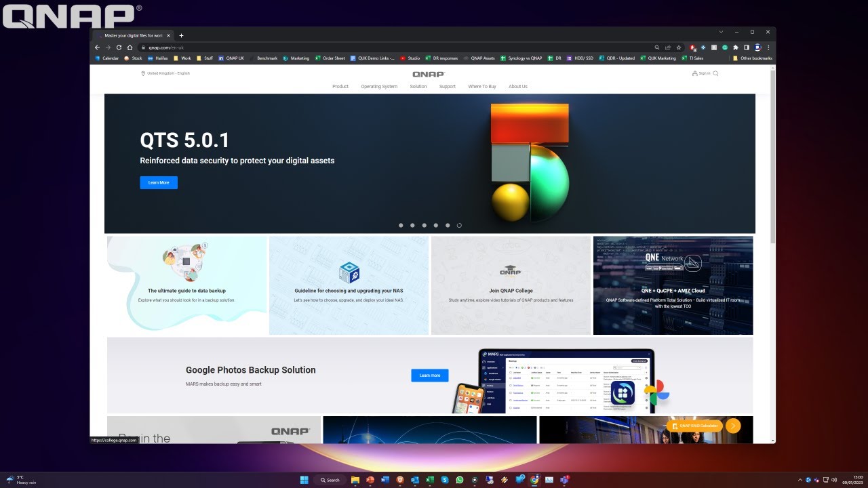Open the Product menu

[x=340, y=87]
